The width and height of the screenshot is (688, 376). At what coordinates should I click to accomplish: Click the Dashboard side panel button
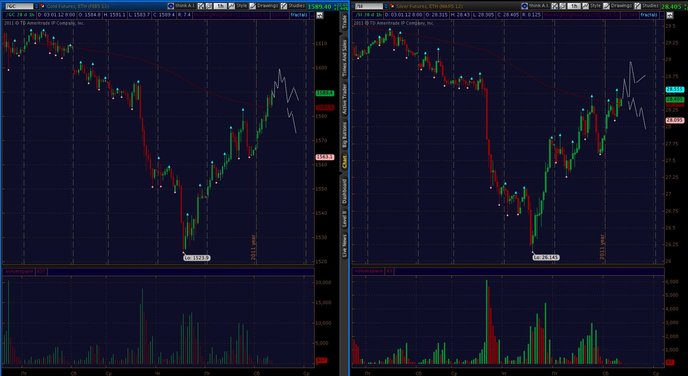coord(344,190)
